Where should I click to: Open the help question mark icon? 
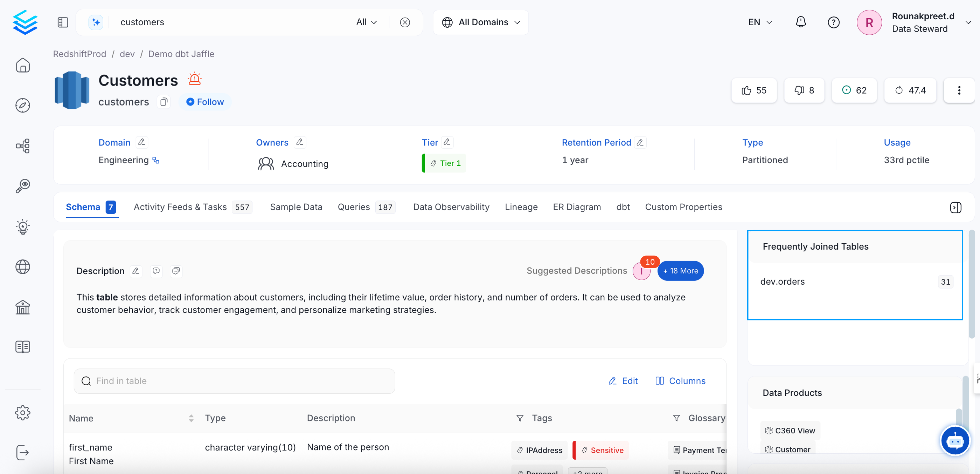pyautogui.click(x=833, y=22)
